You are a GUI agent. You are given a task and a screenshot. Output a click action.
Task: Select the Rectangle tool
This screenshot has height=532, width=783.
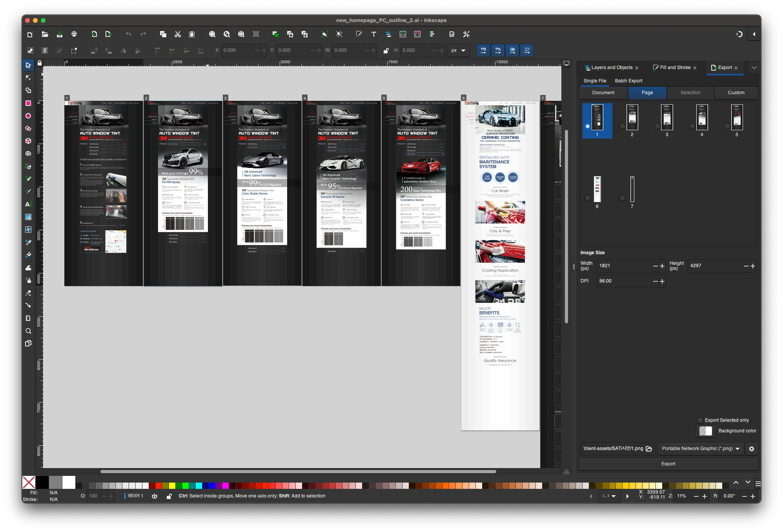tap(28, 103)
